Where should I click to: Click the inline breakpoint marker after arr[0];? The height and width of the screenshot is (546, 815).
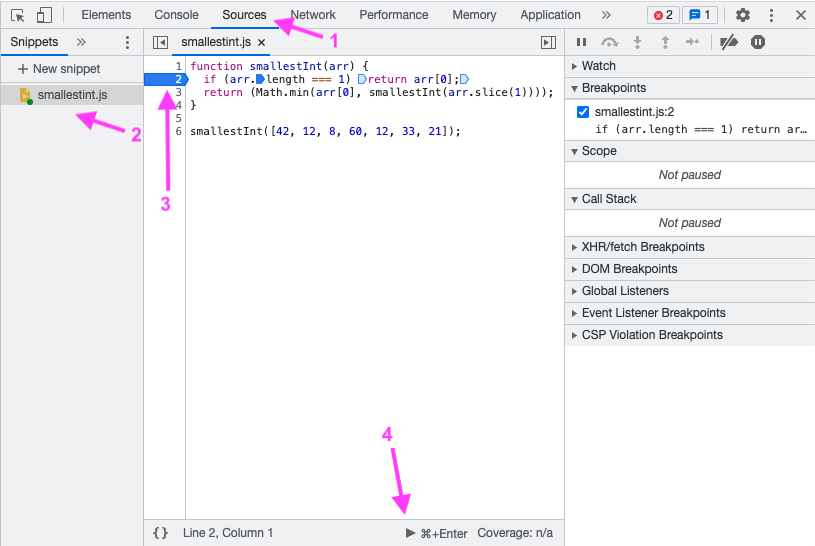(465, 79)
